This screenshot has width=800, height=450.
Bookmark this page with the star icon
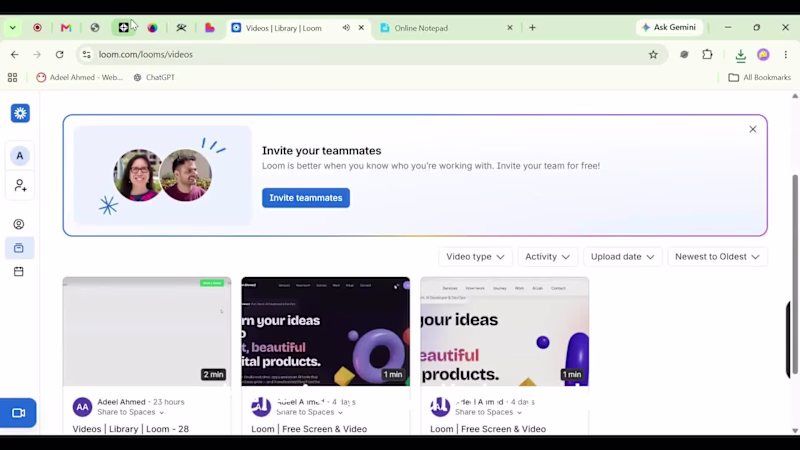pos(653,55)
